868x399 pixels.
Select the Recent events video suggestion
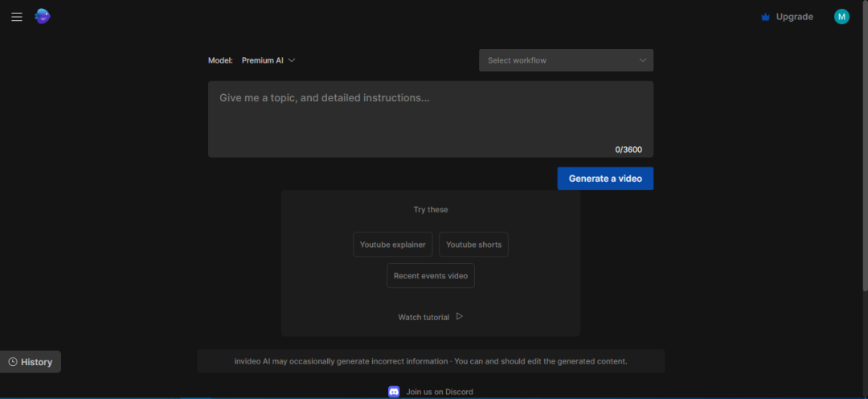431,276
